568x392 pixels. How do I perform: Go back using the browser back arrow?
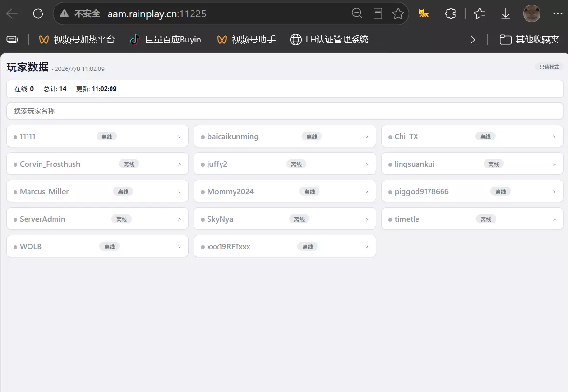click(12, 14)
